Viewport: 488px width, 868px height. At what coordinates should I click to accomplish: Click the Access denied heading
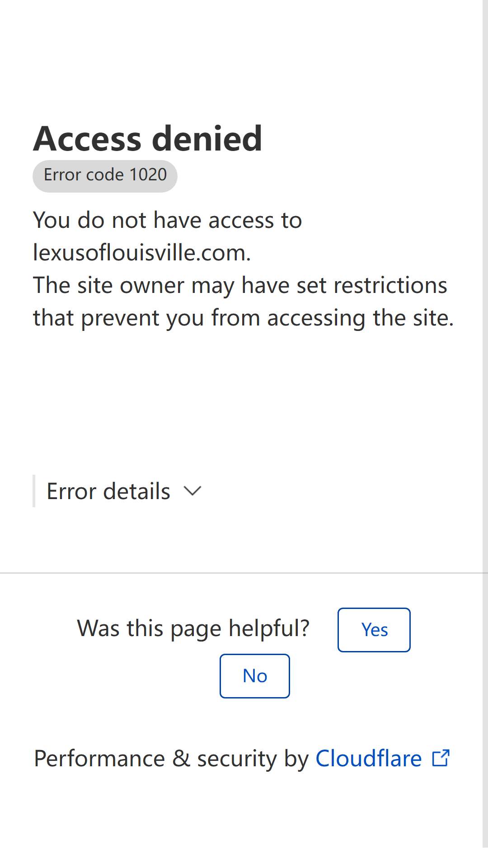(148, 138)
